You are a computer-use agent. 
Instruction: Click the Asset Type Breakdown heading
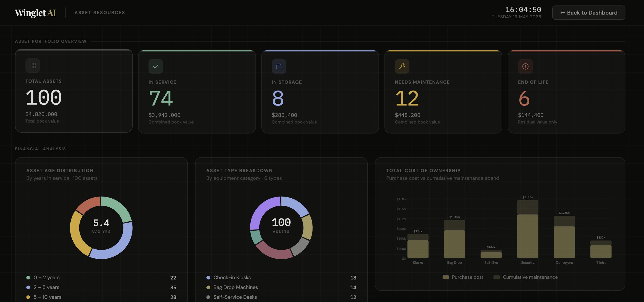click(239, 171)
